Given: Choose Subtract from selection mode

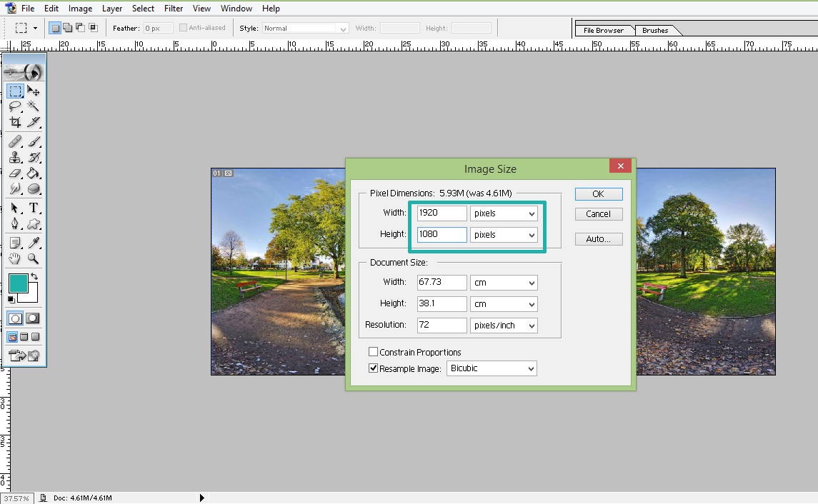Looking at the screenshot, I should coord(80,28).
